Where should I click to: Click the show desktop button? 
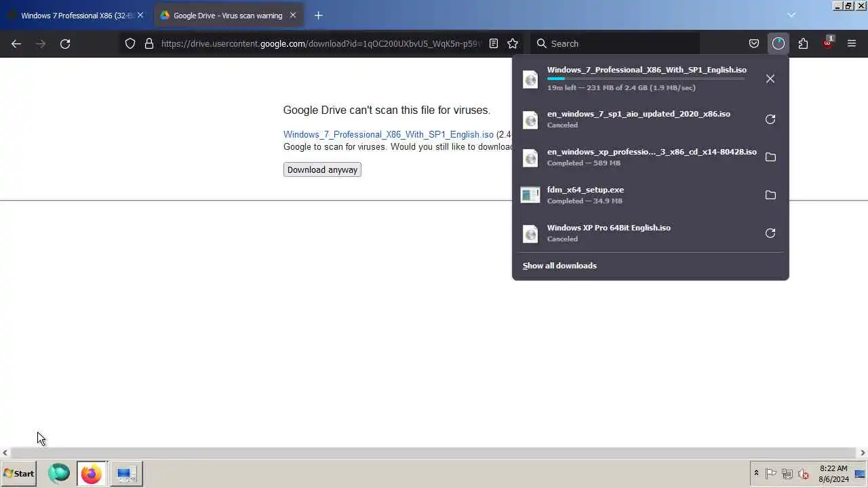click(861, 474)
